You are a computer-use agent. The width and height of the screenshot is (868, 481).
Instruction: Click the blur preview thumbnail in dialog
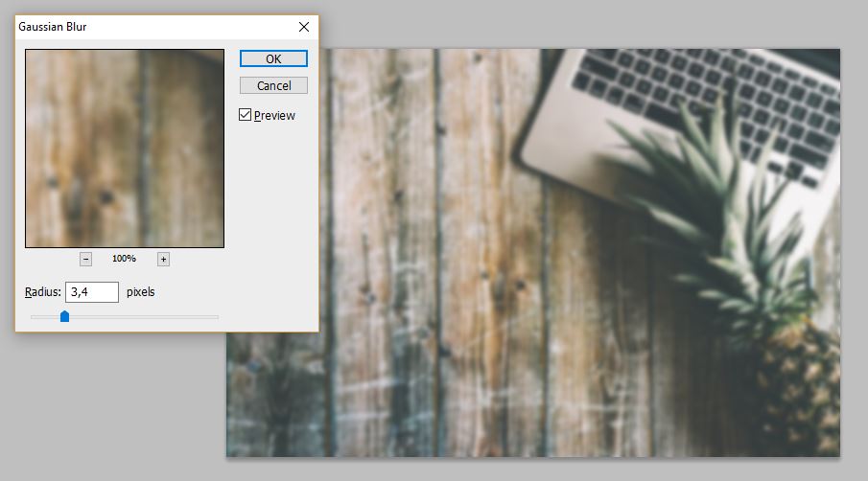tap(124, 149)
